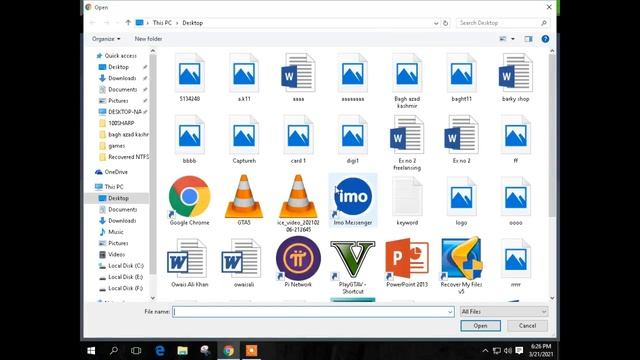
Task: Open Videos under This PC
Action: point(116,254)
